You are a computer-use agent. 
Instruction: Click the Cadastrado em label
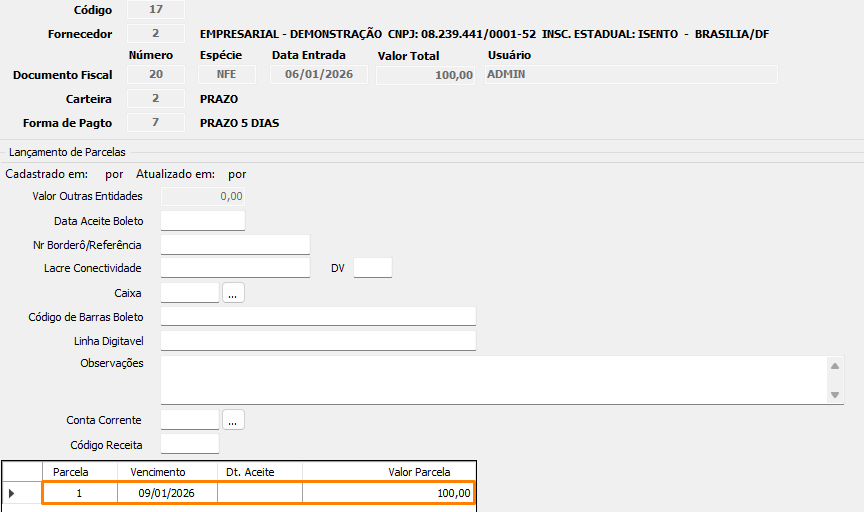coord(46,174)
